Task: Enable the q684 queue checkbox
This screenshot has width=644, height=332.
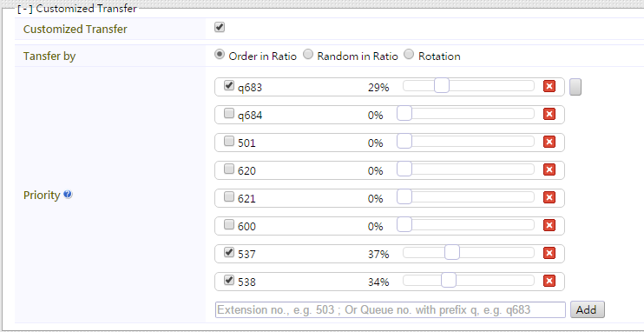Action: click(x=229, y=114)
